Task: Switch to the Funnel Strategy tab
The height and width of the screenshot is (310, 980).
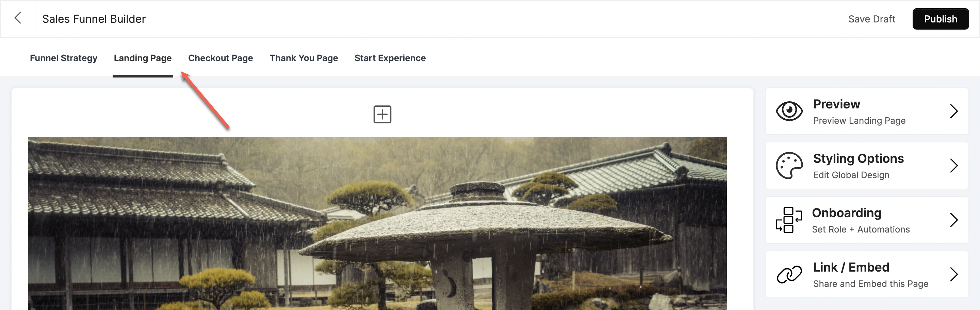Action: click(x=64, y=58)
